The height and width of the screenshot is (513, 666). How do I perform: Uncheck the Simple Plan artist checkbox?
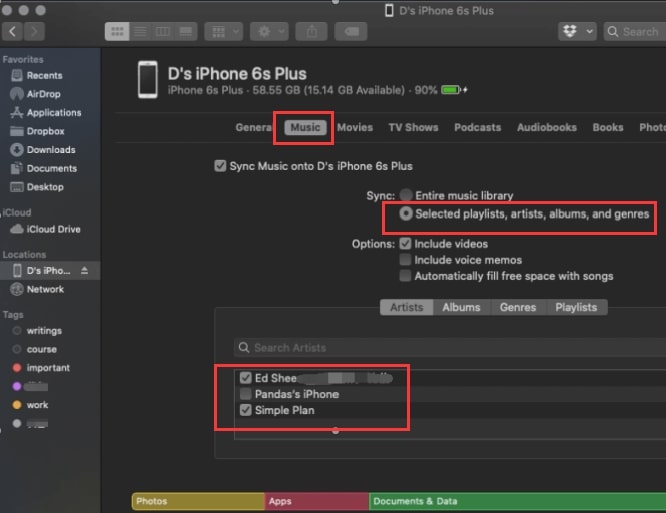click(246, 410)
